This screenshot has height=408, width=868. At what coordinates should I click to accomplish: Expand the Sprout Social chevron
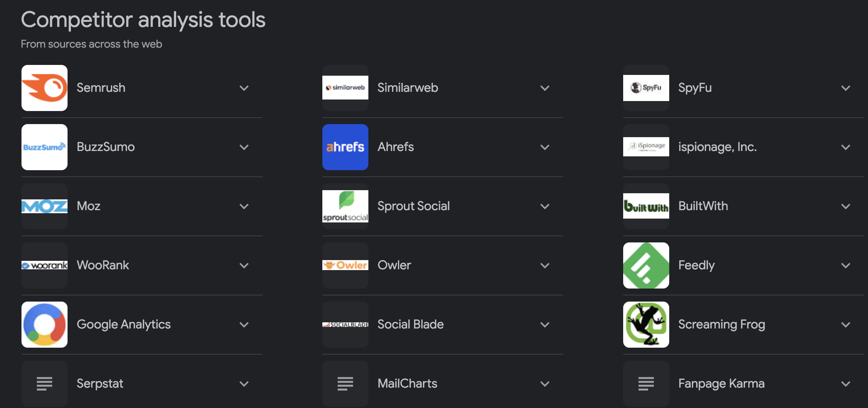coord(545,206)
